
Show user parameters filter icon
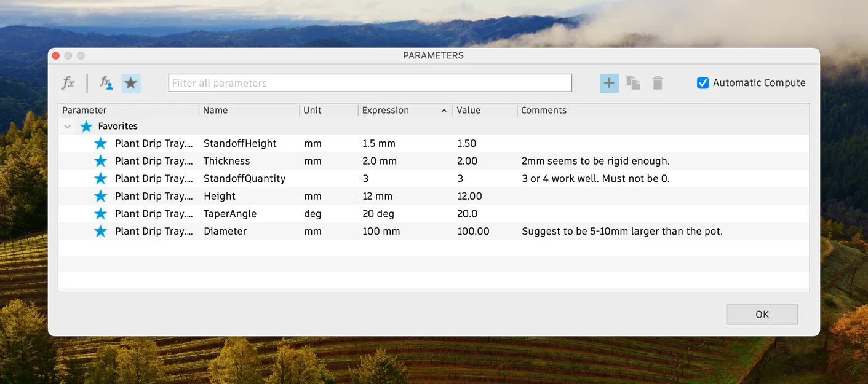pos(106,83)
